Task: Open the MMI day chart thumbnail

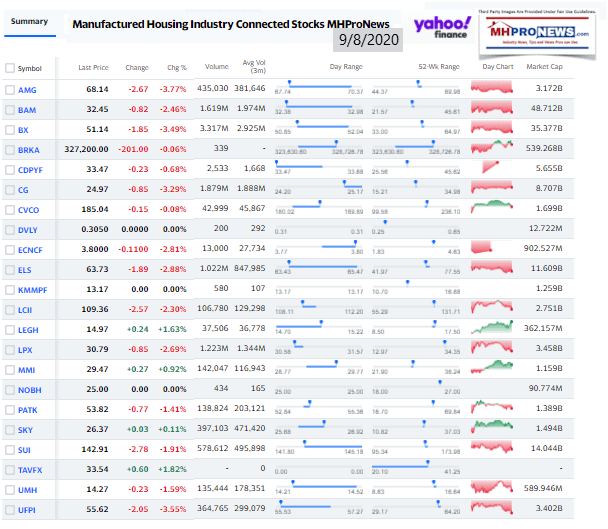Action: pyautogui.click(x=492, y=367)
